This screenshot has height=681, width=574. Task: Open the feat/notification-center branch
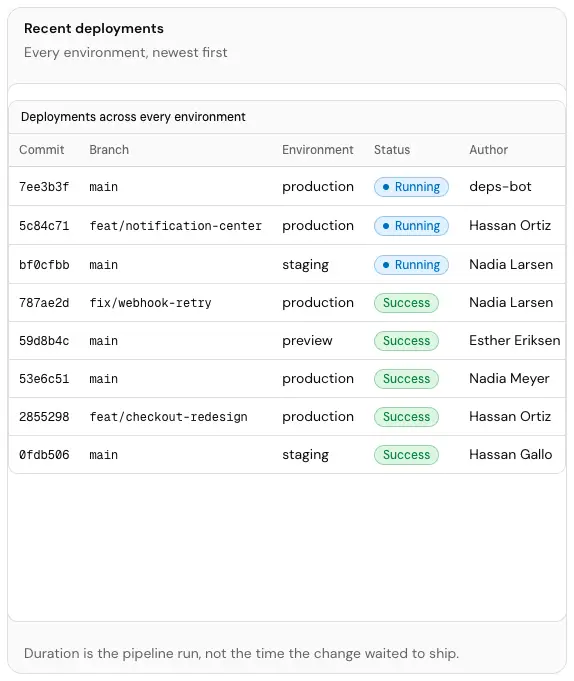click(175, 226)
